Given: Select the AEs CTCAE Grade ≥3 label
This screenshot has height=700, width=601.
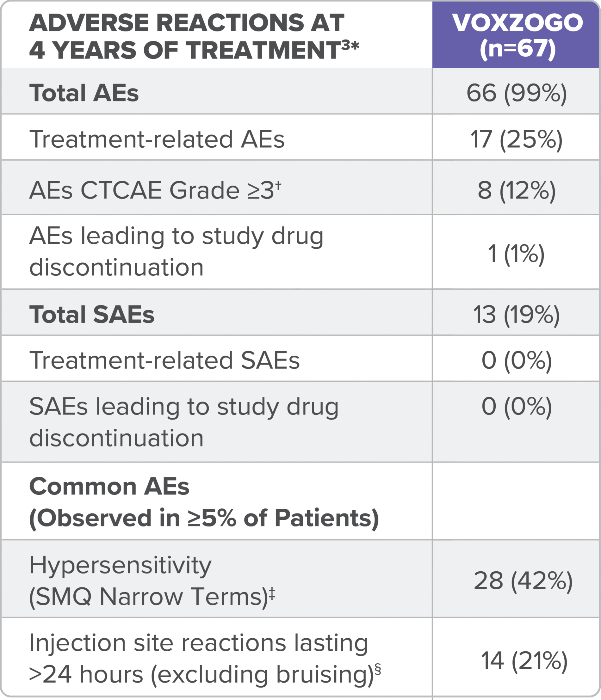Looking at the screenshot, I should tap(155, 190).
